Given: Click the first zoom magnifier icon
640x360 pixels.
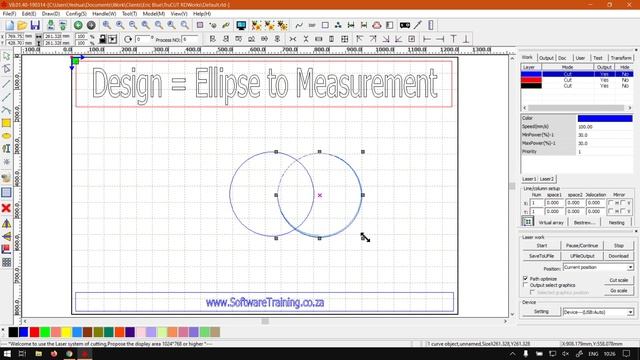Looking at the screenshot, I should [x=107, y=25].
